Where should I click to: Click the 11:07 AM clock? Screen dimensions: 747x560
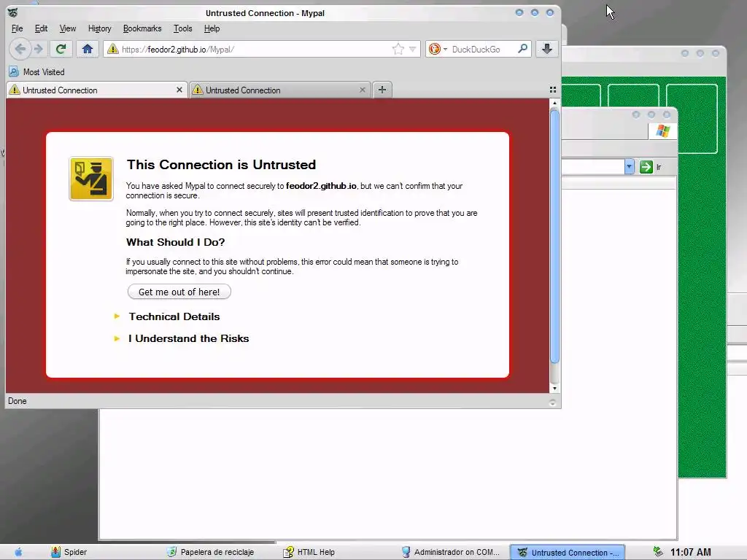pos(690,552)
